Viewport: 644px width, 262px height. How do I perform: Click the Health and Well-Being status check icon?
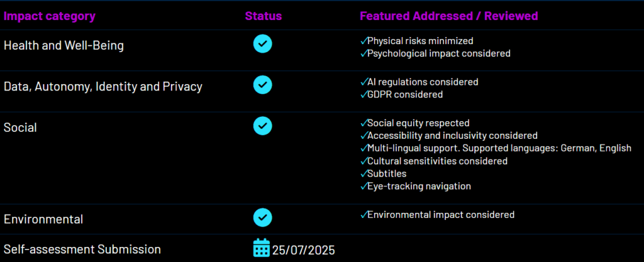262,43
